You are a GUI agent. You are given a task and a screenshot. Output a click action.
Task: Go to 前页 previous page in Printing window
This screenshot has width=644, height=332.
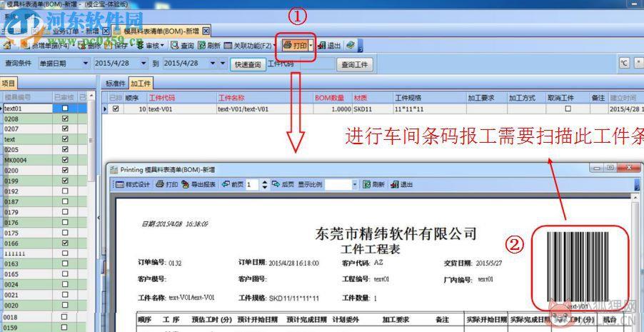(232, 185)
